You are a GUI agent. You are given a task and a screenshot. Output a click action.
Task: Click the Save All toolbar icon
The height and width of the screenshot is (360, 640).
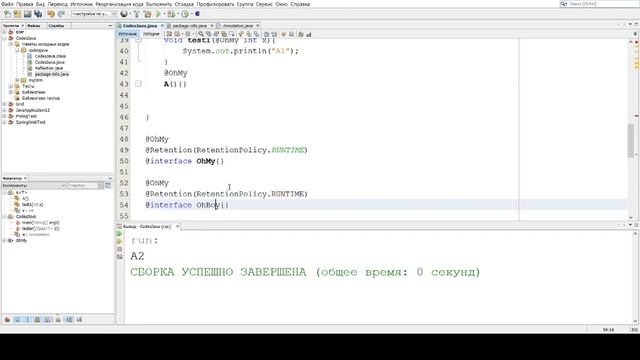tap(38, 14)
